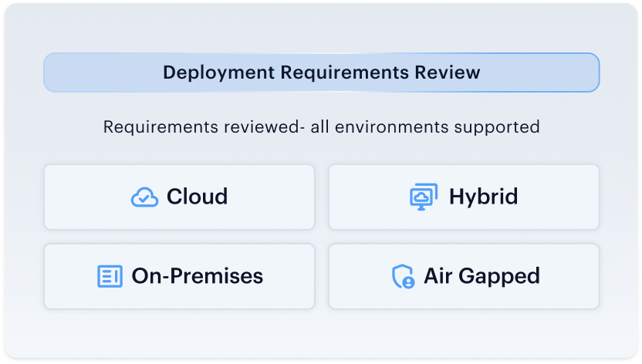Viewport: 642px width, 364px height.
Task: Click the Deployment Requirements Review header
Action: (x=322, y=72)
